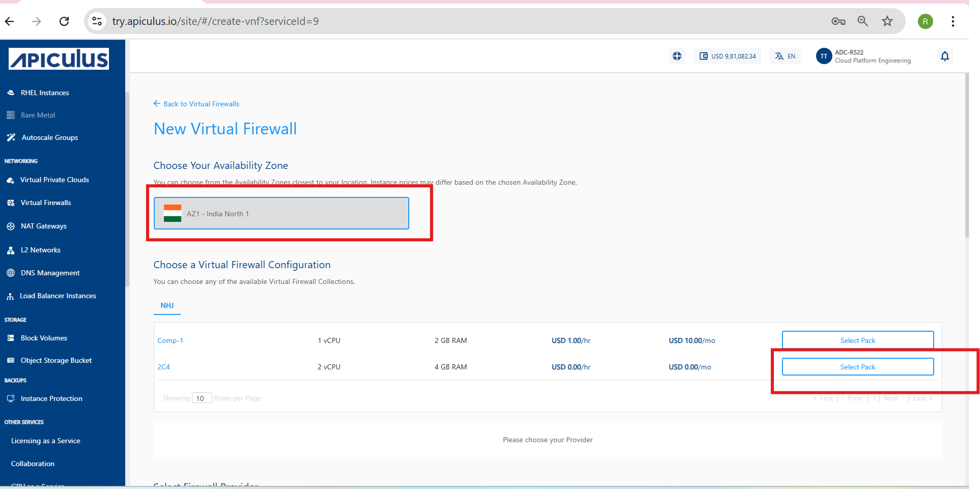Open NAT Gateways in the sidebar
980x489 pixels.
click(43, 226)
